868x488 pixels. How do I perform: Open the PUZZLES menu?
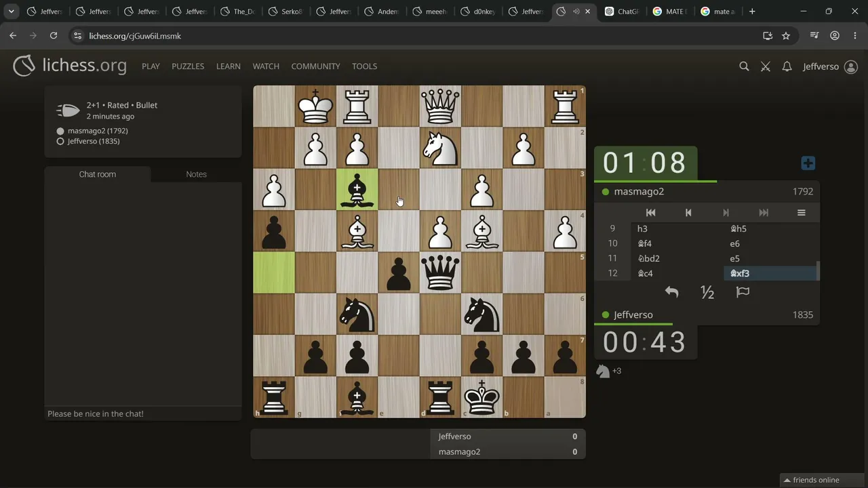[x=188, y=66]
